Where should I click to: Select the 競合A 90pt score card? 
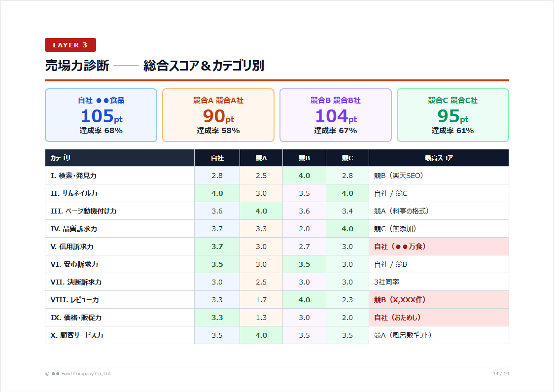point(218,115)
